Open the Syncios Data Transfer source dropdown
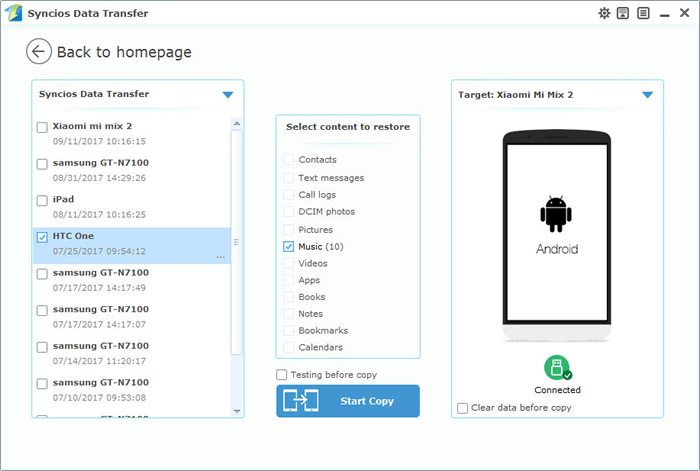This screenshot has height=471, width=700. pyautogui.click(x=228, y=95)
